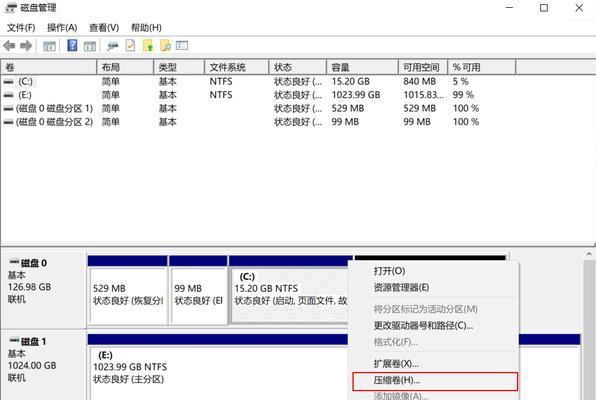Click the Properties checkmark sheet icon
The height and width of the screenshot is (400, 596).
tap(130, 46)
